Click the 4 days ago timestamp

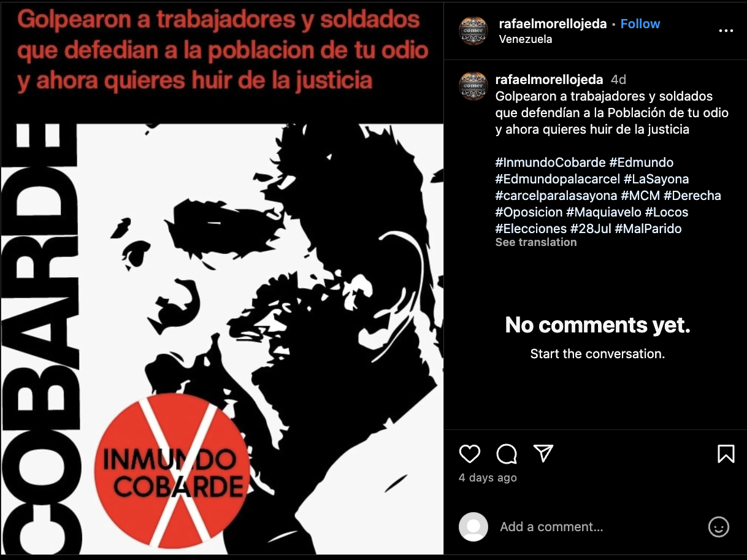pyautogui.click(x=488, y=478)
